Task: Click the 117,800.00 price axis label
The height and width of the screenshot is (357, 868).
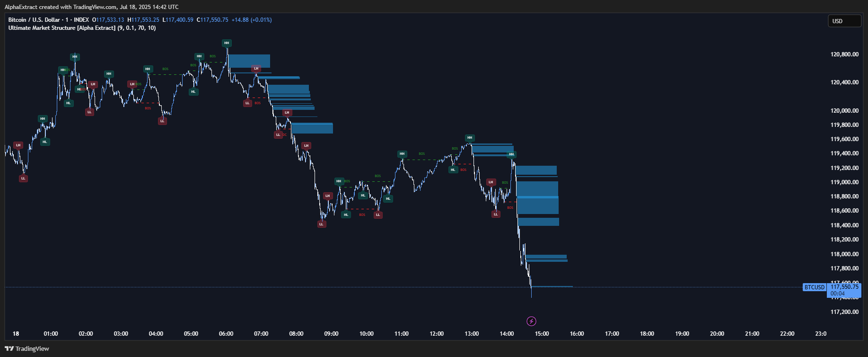Action: [844, 268]
